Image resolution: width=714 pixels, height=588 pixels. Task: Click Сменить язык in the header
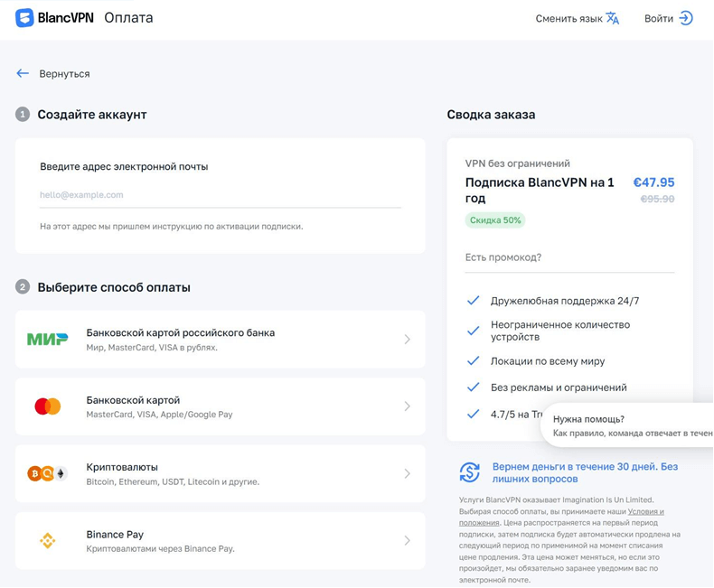(x=568, y=19)
